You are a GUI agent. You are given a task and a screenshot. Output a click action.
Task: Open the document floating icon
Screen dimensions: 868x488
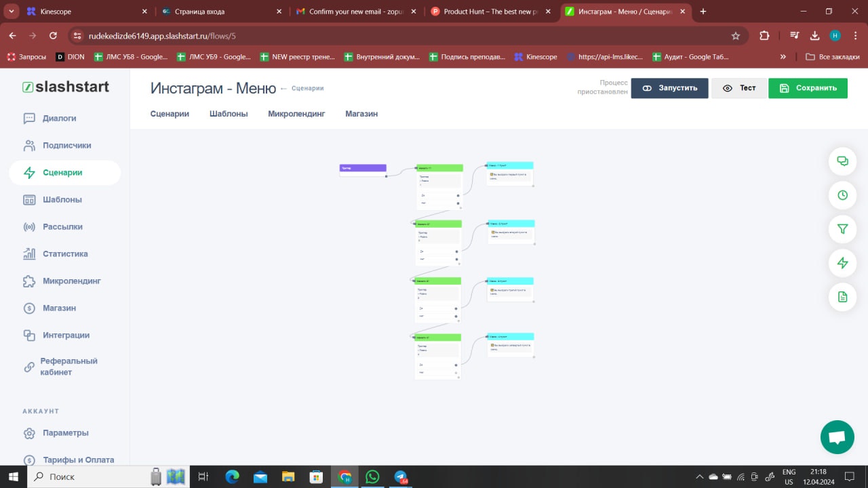(x=843, y=297)
